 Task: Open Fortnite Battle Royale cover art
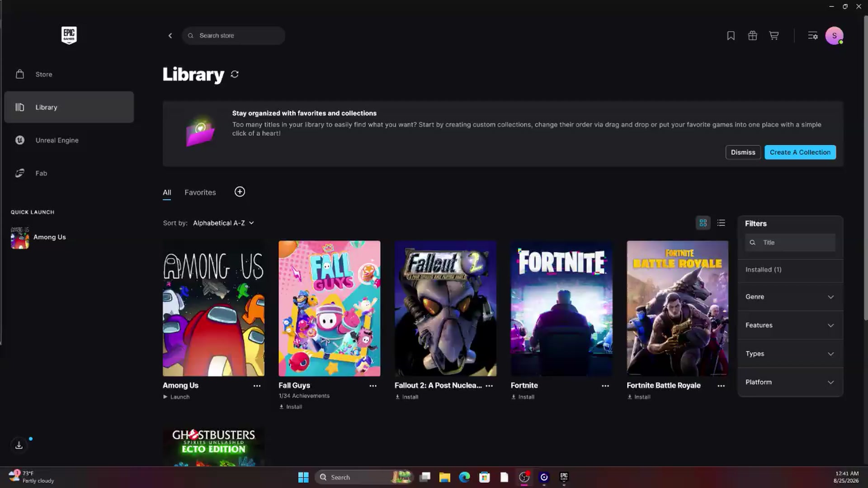click(678, 308)
